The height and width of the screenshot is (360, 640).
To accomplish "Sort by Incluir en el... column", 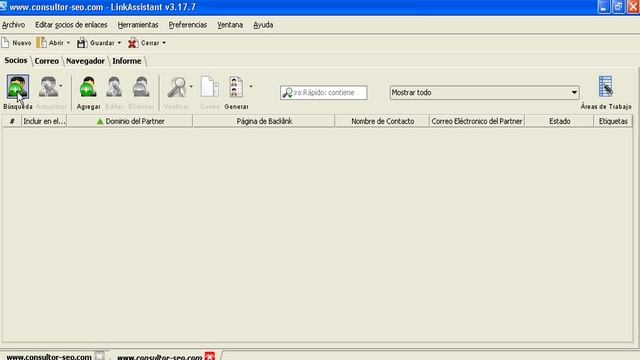I will (x=44, y=121).
